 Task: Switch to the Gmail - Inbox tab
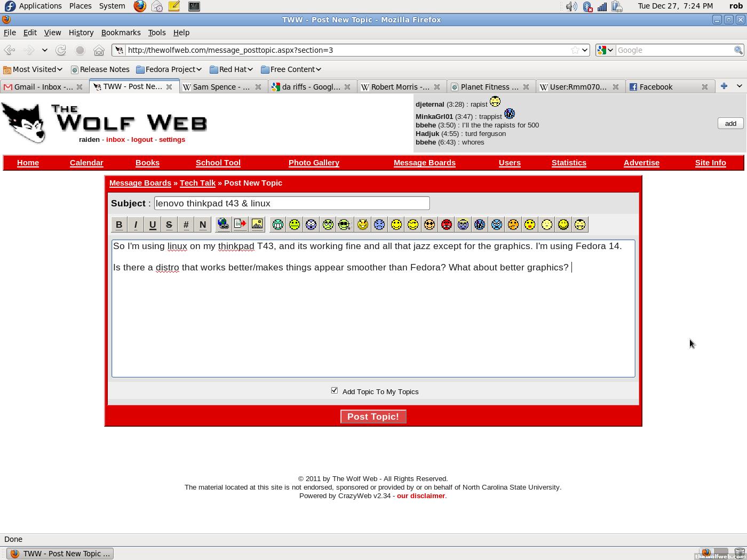point(44,87)
